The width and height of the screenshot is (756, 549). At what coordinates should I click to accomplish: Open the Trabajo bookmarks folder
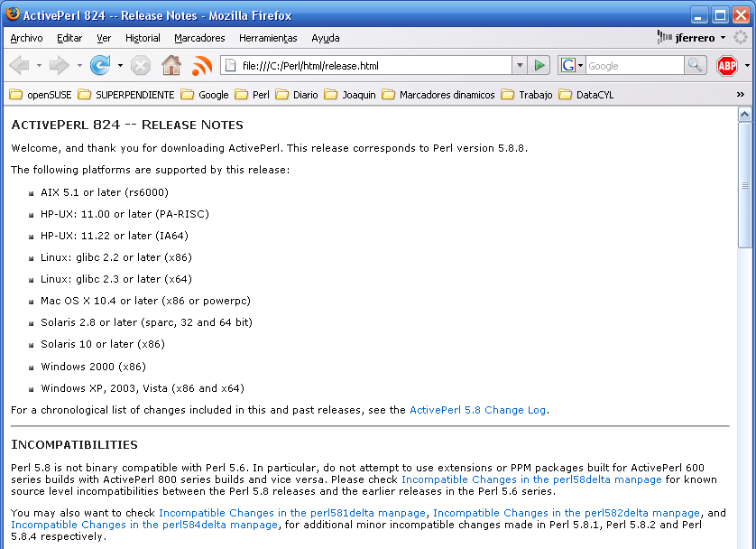click(x=527, y=95)
